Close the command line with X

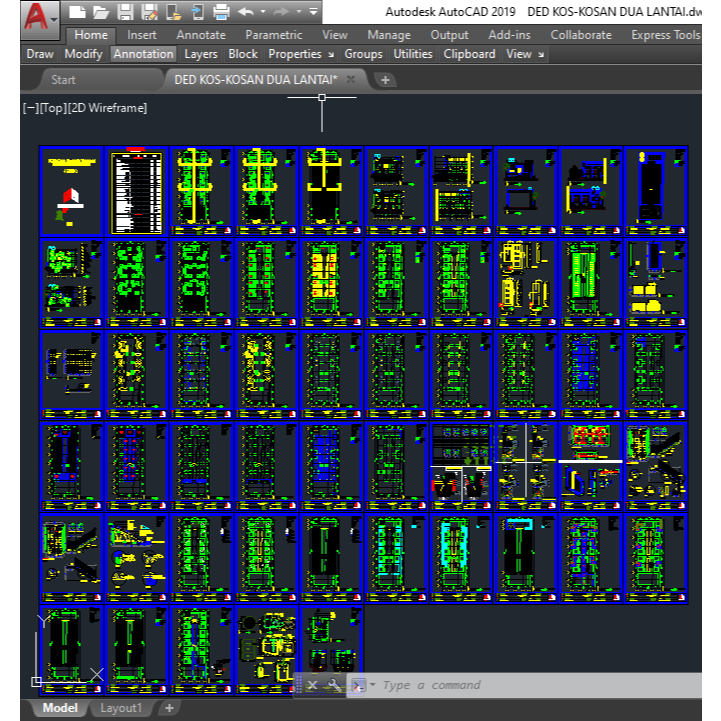coord(312,685)
